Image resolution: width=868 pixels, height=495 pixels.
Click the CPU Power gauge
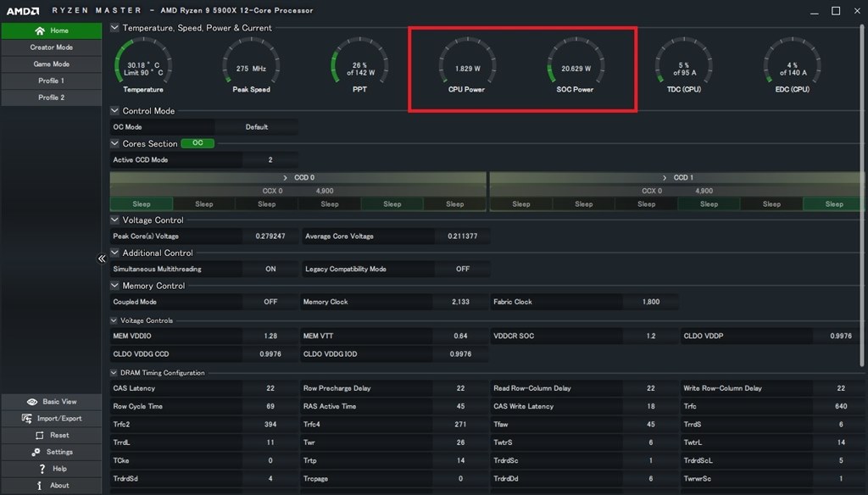point(467,65)
